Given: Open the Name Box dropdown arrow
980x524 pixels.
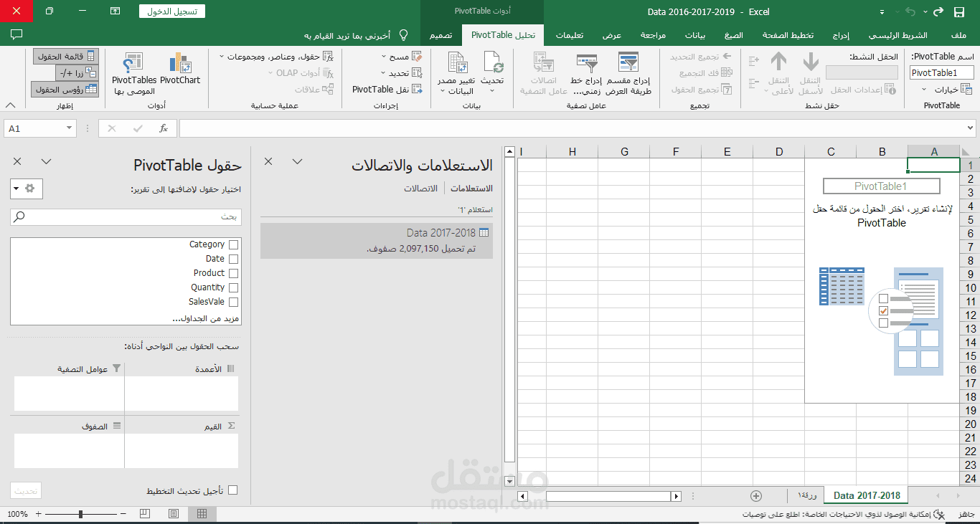Looking at the screenshot, I should click(x=70, y=128).
